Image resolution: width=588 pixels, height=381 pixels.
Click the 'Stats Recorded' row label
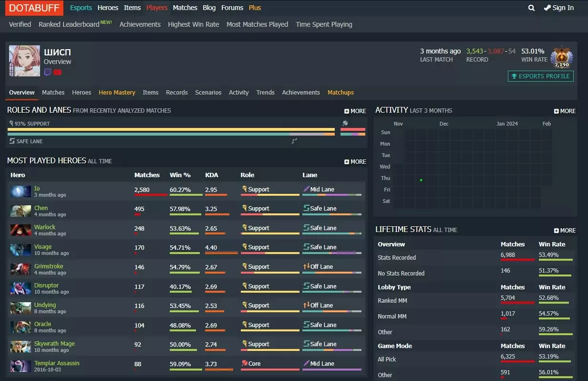397,258
